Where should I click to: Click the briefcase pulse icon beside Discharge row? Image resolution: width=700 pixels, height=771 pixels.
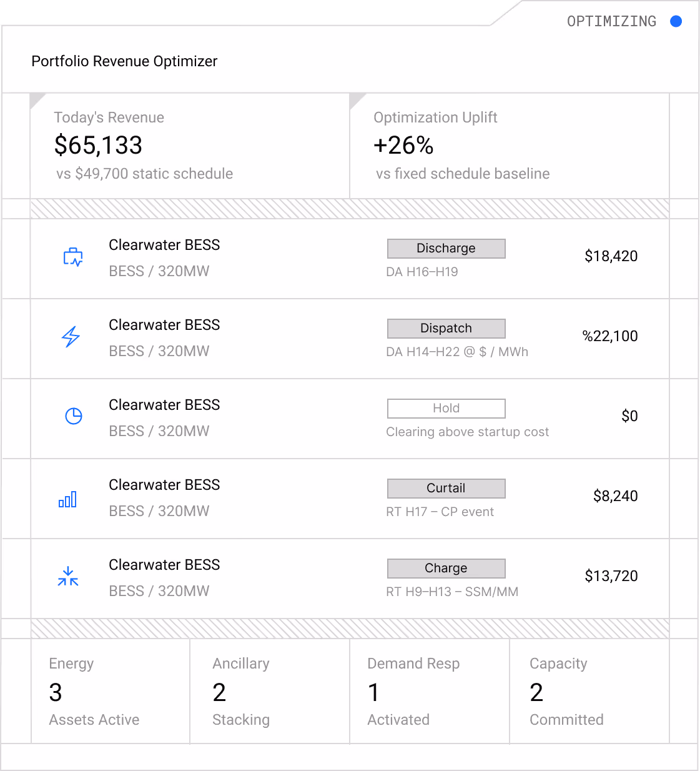pyautogui.click(x=73, y=257)
